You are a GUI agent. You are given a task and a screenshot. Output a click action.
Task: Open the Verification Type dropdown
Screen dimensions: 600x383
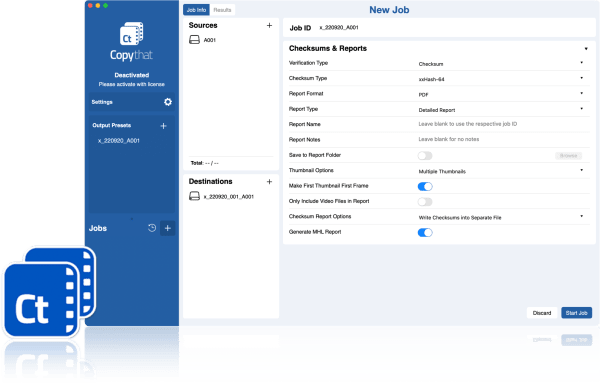[x=501, y=64]
